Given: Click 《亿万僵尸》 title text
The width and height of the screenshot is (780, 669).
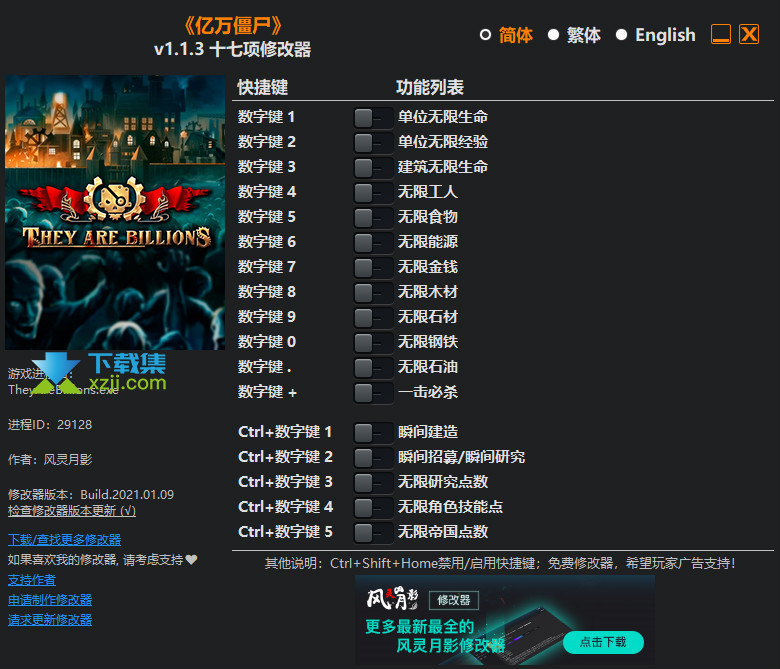Looking at the screenshot, I should 232,25.
